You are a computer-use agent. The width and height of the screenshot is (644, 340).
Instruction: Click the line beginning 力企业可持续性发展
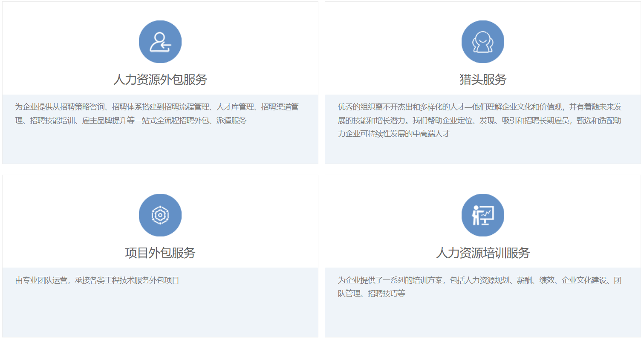[x=394, y=134]
